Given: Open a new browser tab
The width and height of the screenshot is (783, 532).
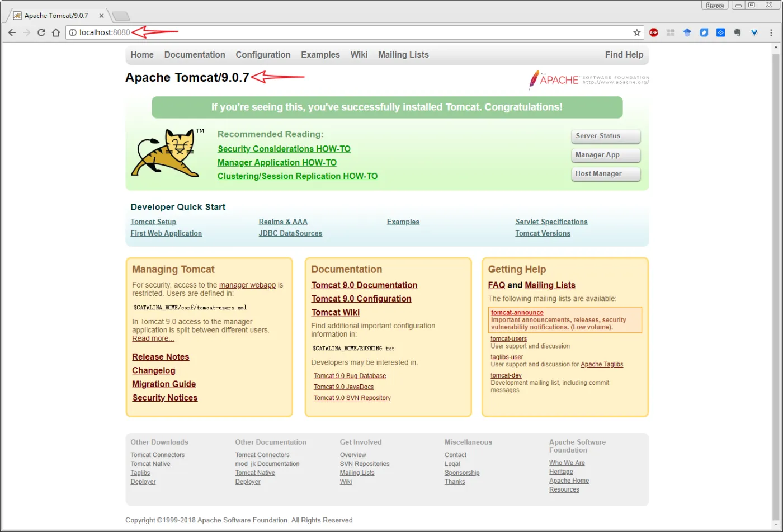Looking at the screenshot, I should (x=120, y=16).
